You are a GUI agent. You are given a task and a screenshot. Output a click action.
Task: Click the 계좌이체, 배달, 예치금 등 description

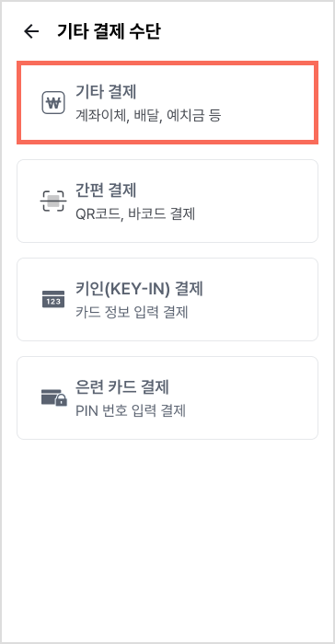pos(148,115)
